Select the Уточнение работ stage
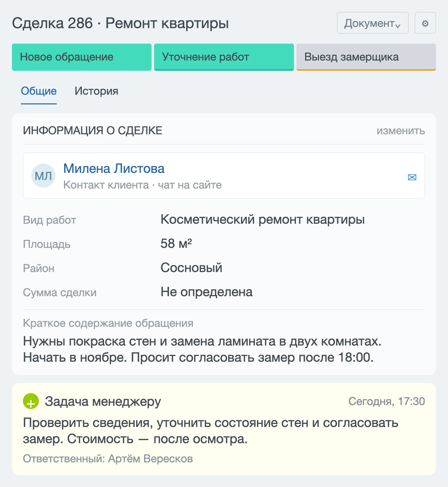The height and width of the screenshot is (487, 448). [x=224, y=57]
